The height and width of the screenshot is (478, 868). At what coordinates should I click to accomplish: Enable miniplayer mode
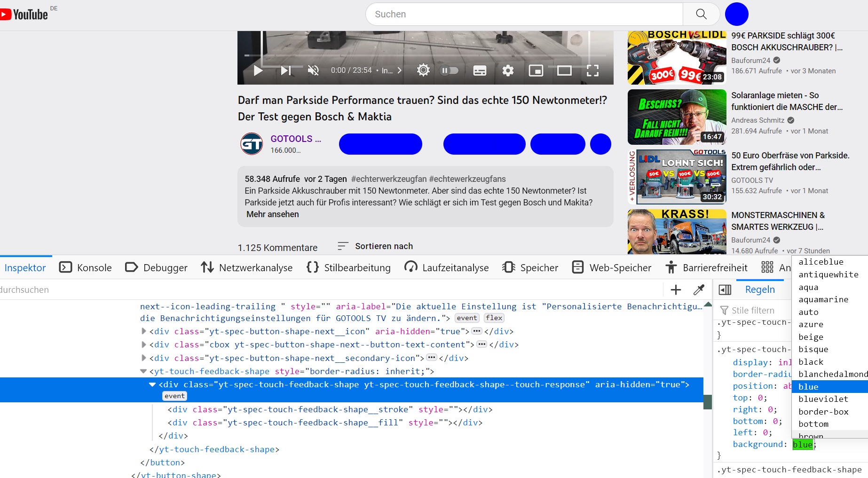click(x=536, y=71)
